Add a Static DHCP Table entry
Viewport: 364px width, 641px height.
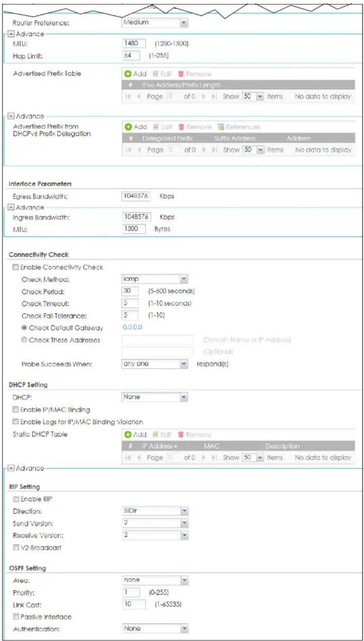(136, 435)
